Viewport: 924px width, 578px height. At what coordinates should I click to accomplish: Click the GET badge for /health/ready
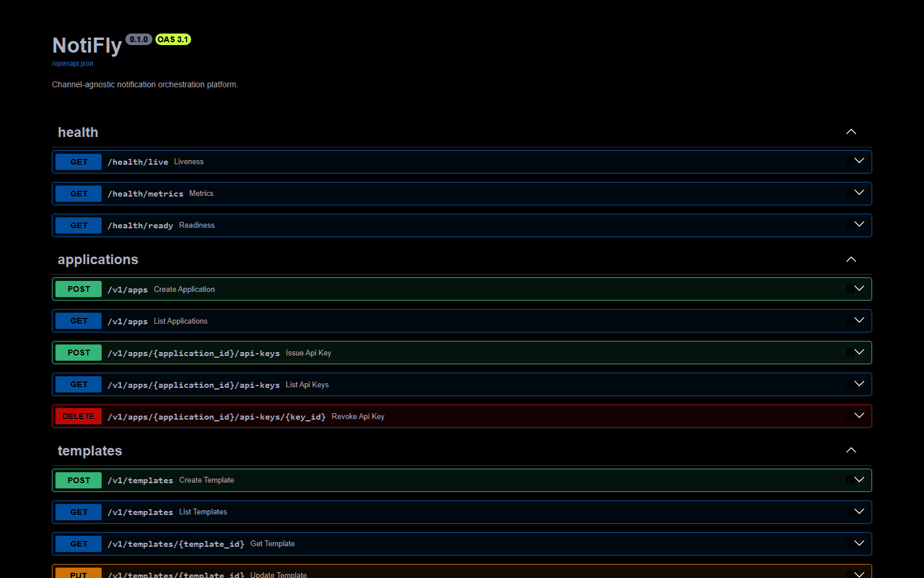coord(79,225)
